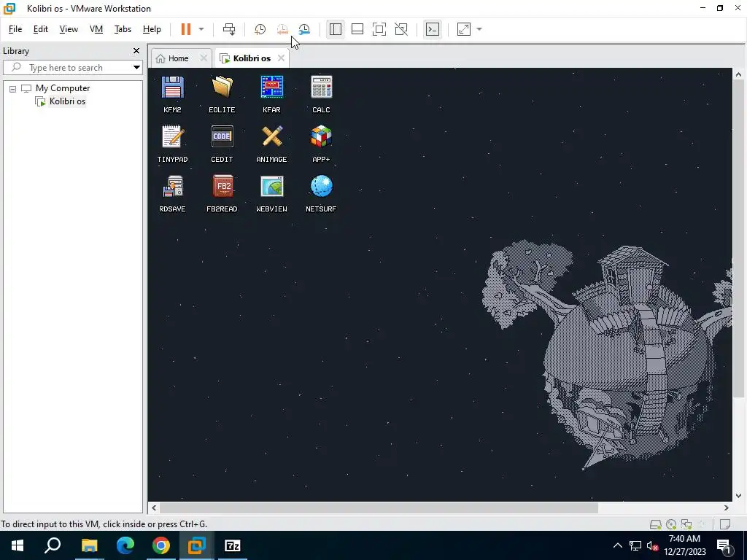This screenshot has width=747, height=560.
Task: Click the CD/DVD status bar icon
Action: pos(671,524)
